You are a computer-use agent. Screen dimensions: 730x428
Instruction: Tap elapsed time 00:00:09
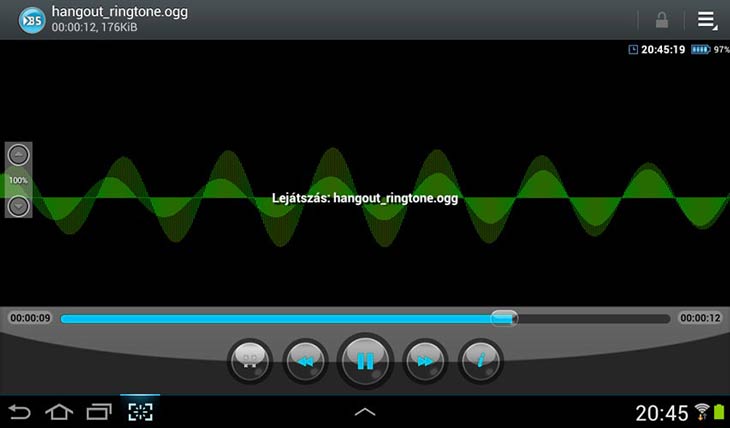(x=30, y=318)
